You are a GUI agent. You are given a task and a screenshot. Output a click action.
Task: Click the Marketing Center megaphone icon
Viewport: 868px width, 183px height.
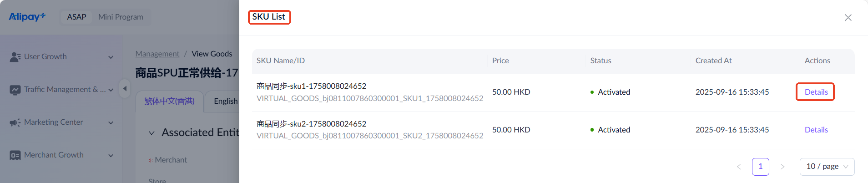[x=15, y=122]
